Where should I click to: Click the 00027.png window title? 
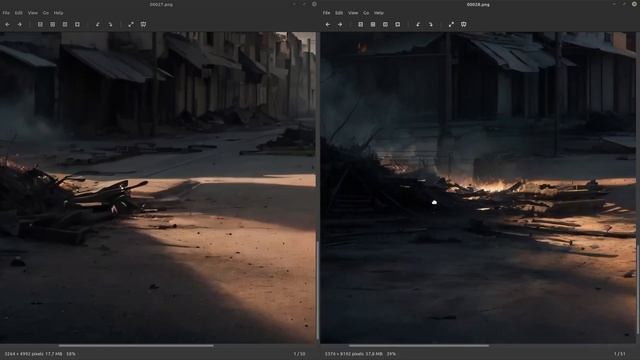[161, 4]
